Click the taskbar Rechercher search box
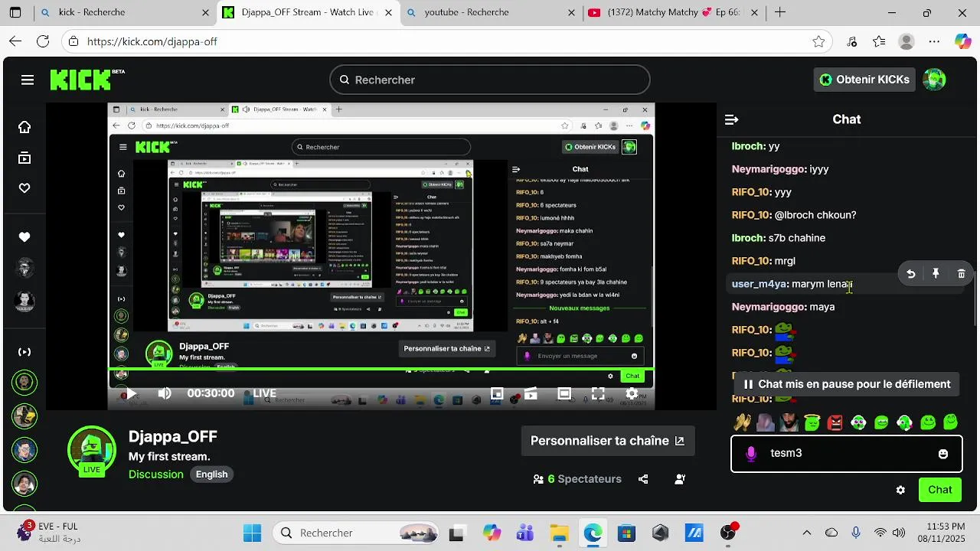Screen dimensions: 980x551 pos(354,533)
